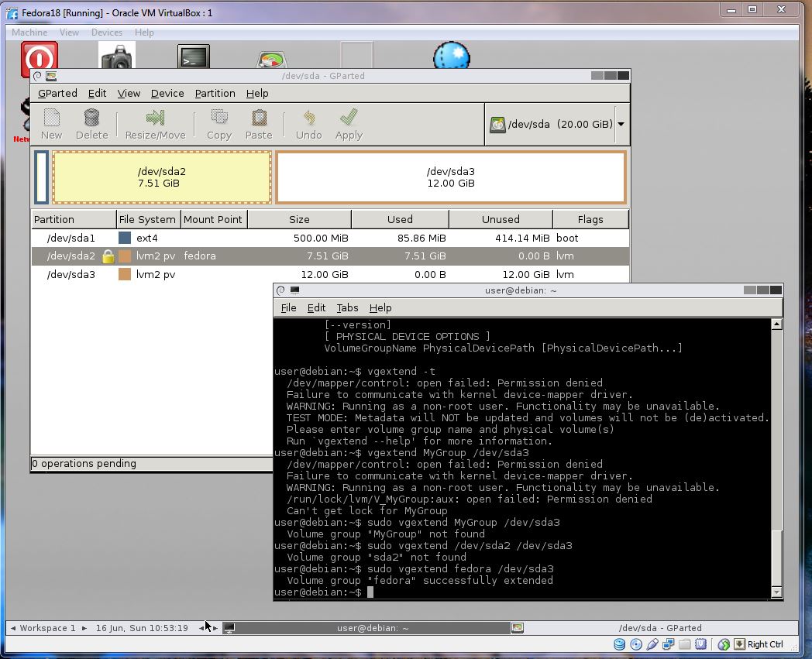
Task: Open the GParted menu
Action: click(57, 93)
